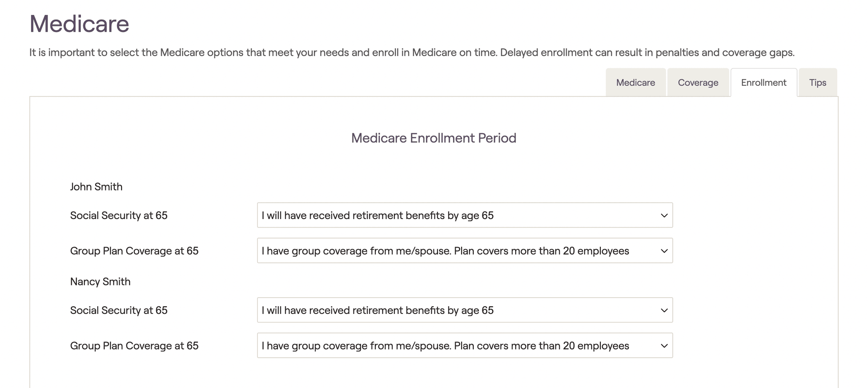Click Nancy's Group Plan Coverage at 65 label
The image size is (868, 388).
pos(134,346)
